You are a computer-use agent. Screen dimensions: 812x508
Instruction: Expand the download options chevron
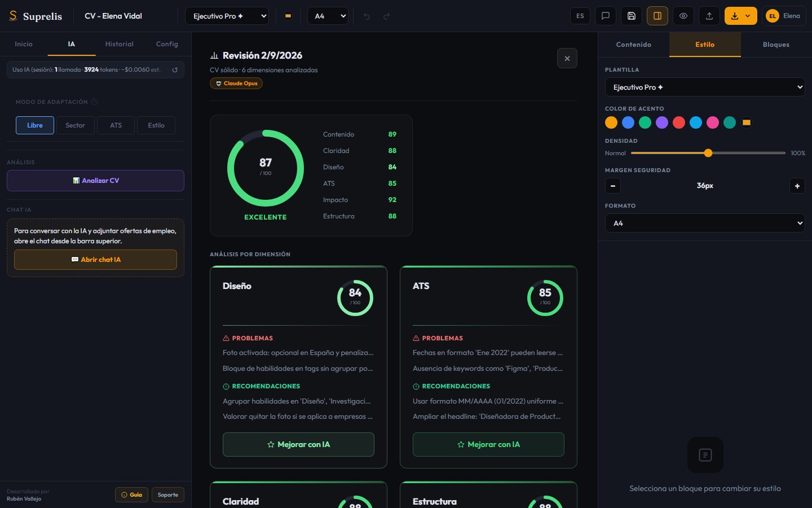click(x=748, y=16)
